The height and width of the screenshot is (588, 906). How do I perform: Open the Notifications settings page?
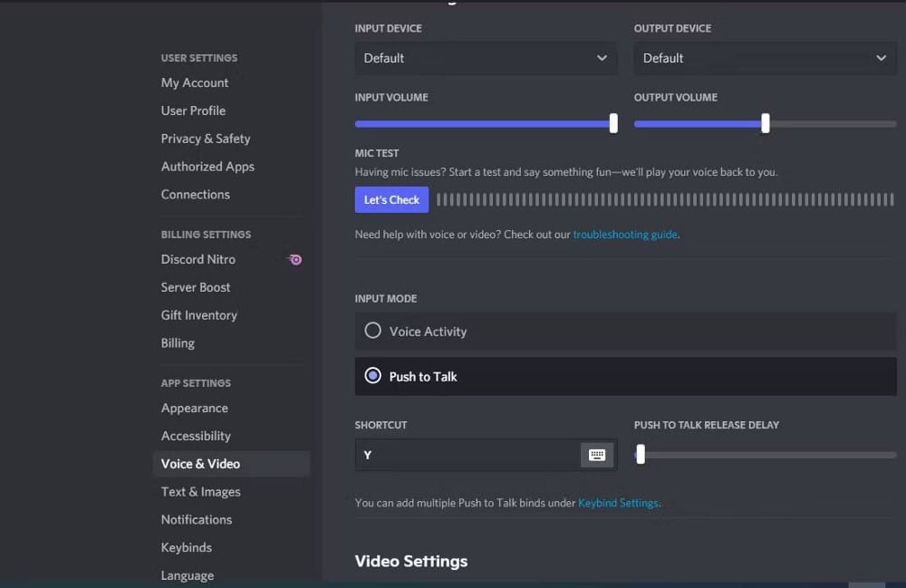coord(196,519)
